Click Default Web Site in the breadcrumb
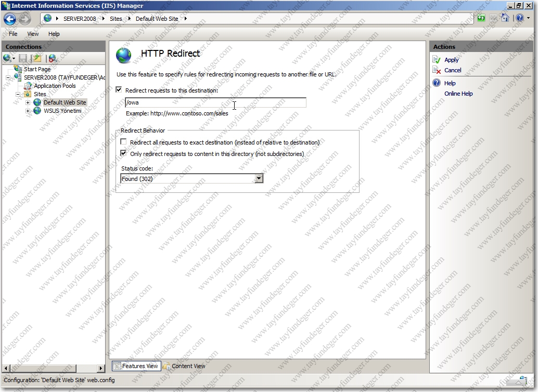This screenshot has width=538, height=392. (157, 19)
